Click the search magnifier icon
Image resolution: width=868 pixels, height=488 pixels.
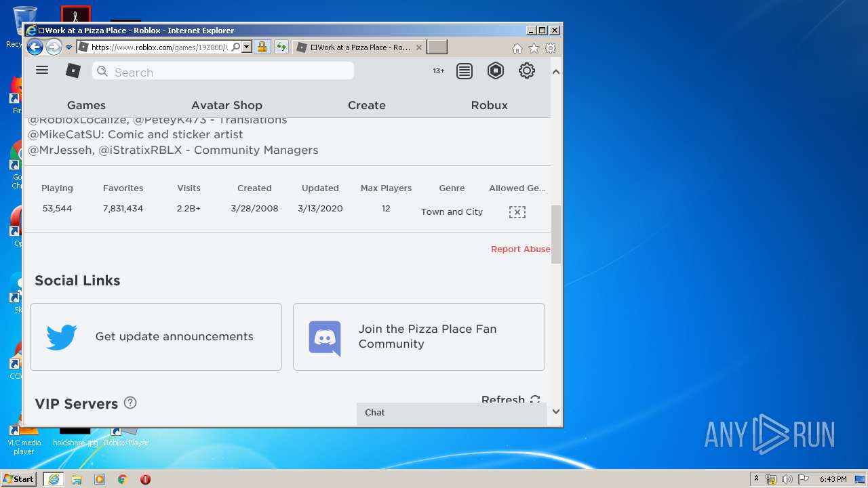pos(102,71)
